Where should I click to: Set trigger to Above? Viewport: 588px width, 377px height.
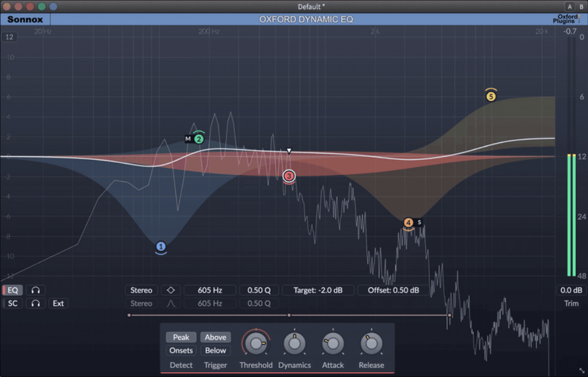pos(215,337)
